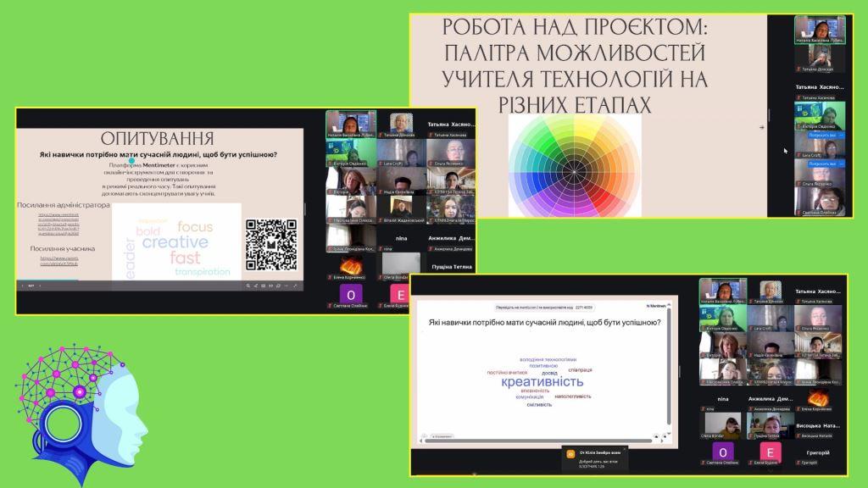The width and height of the screenshot is (868, 488).
Task: Click the panel divider handle beside the title slide
Action: tap(769, 114)
